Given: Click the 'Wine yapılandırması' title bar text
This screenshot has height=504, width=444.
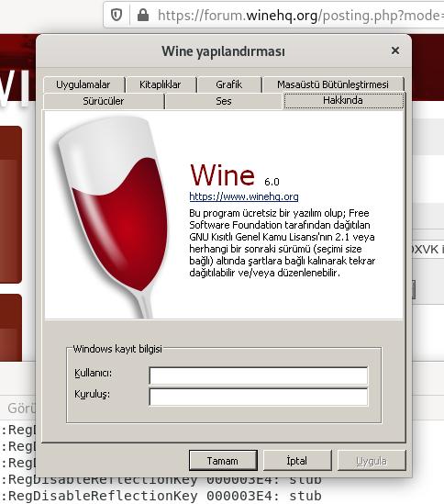Looking at the screenshot, I should pyautogui.click(x=223, y=51).
